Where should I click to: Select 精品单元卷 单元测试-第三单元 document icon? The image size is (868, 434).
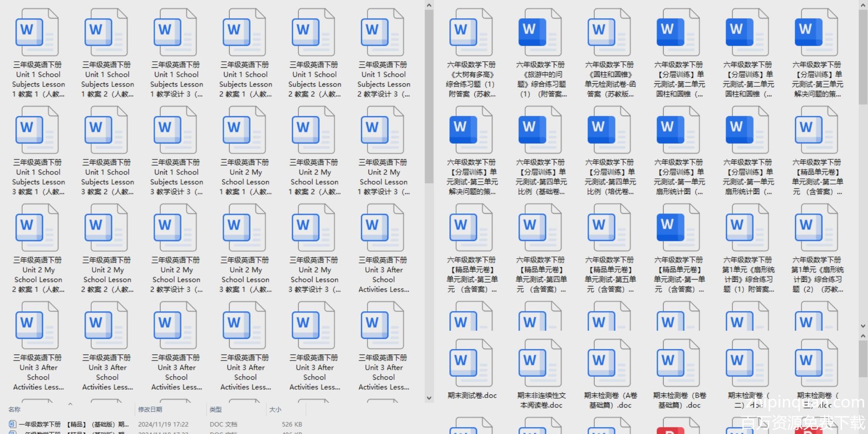click(471, 228)
